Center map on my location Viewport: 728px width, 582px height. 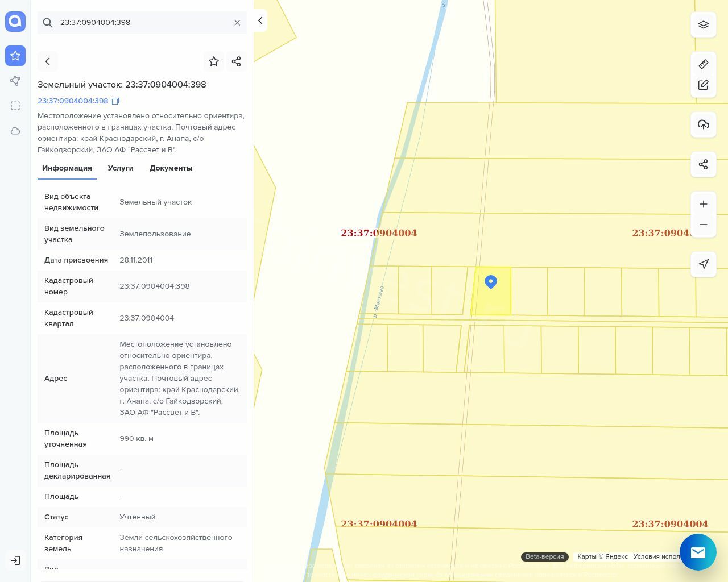pos(704,264)
